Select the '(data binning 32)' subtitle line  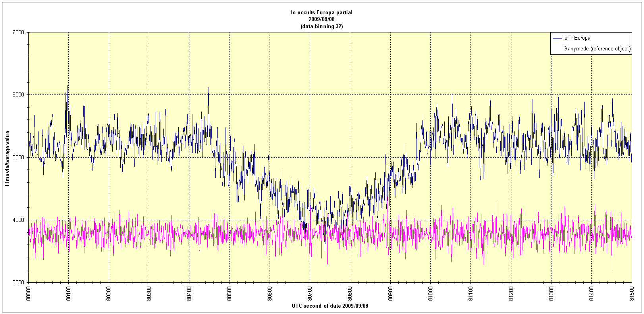click(x=322, y=26)
